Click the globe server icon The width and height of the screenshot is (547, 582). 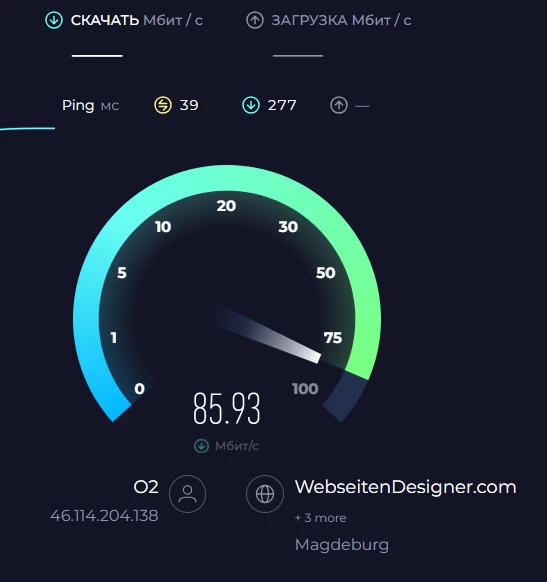point(265,494)
